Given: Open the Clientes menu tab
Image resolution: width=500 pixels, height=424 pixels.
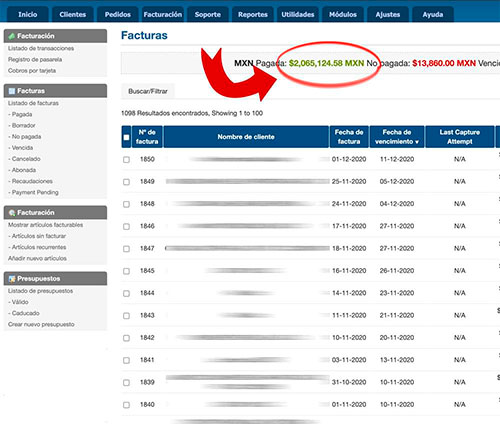Looking at the screenshot, I should coord(73,15).
